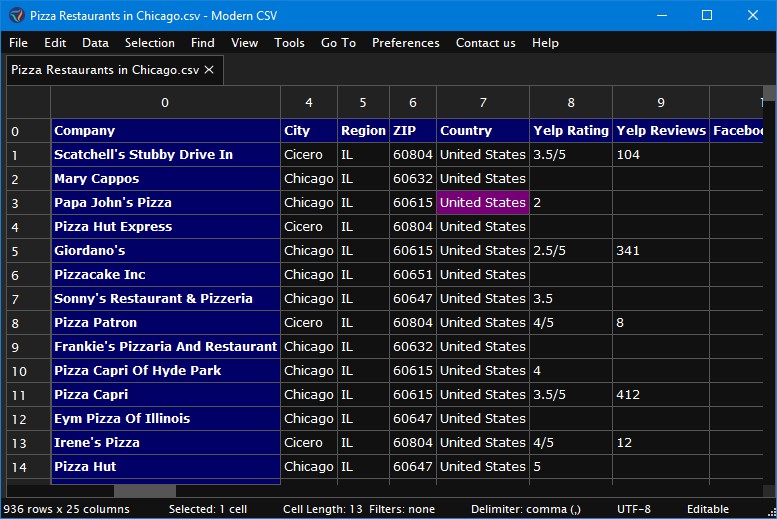Click the Region header cell
This screenshot has width=777, height=519.
click(363, 131)
